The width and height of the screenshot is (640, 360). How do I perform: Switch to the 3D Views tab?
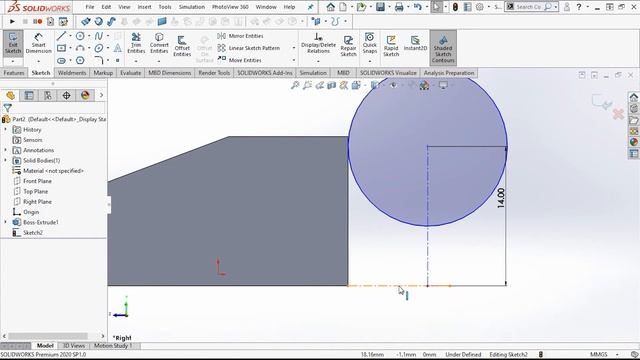[74, 346]
